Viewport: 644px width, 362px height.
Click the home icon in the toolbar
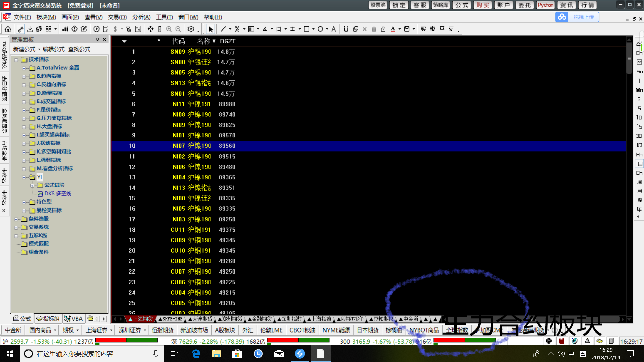[8, 29]
